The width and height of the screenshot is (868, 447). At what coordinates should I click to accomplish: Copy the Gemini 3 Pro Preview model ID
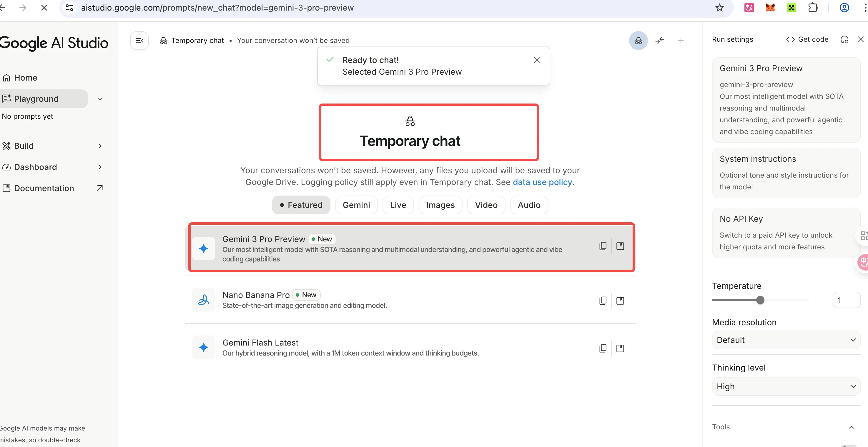603,246
